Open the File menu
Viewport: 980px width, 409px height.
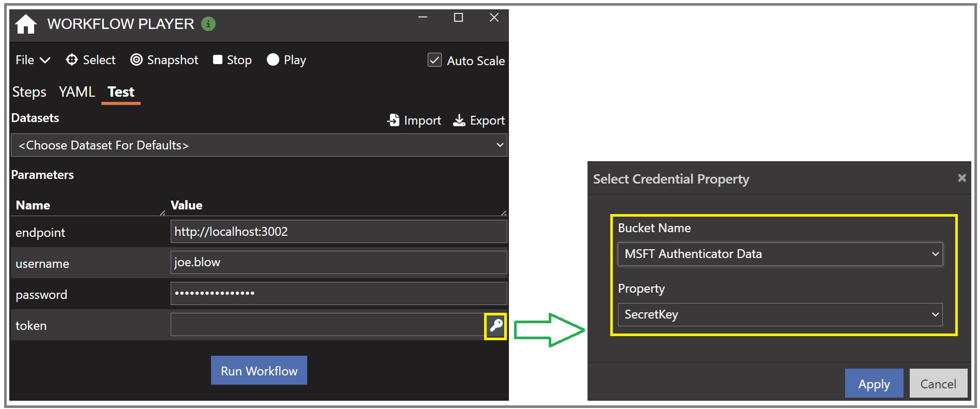(x=33, y=60)
